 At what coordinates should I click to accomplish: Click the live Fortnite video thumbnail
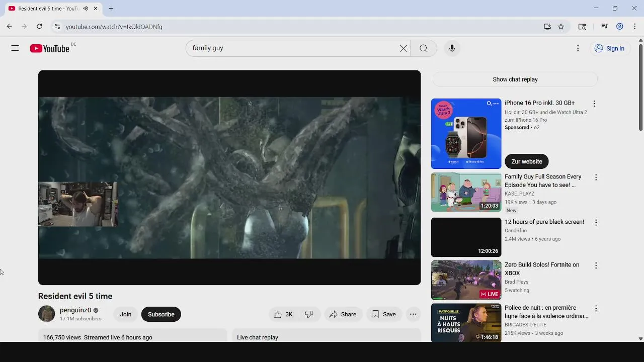pyautogui.click(x=466, y=280)
